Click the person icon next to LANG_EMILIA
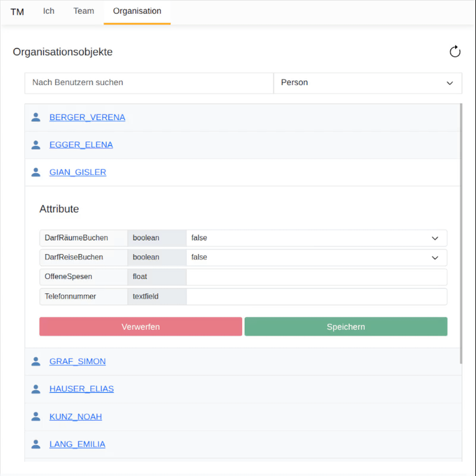476x476 pixels. 36,444
